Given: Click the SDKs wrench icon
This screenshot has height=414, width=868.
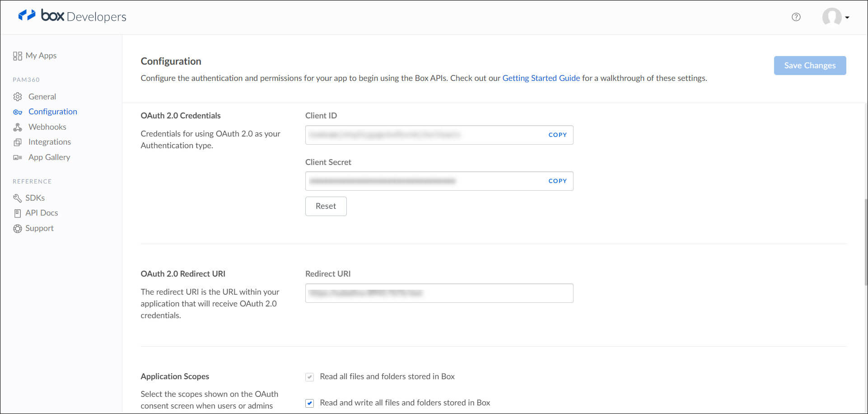Looking at the screenshot, I should tap(18, 198).
